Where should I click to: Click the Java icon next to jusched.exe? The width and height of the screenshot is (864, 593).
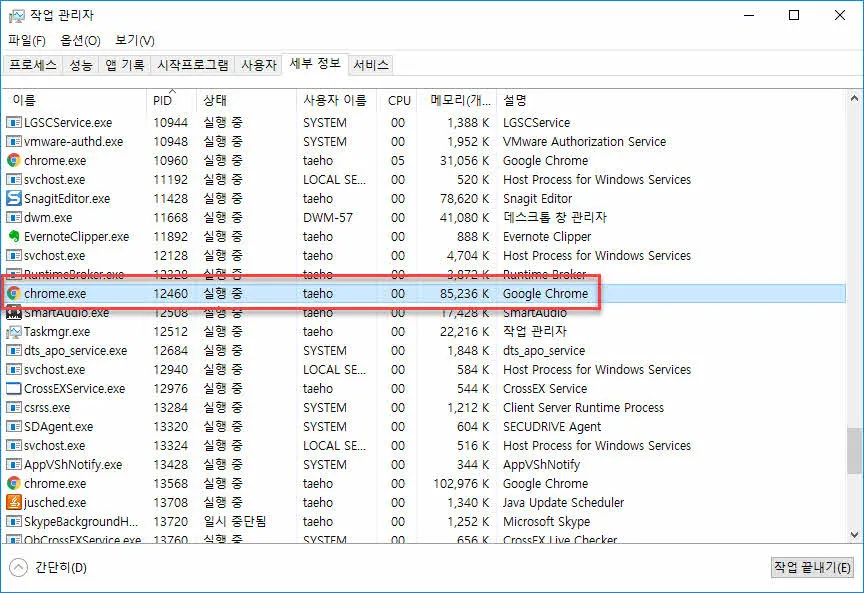click(12, 502)
